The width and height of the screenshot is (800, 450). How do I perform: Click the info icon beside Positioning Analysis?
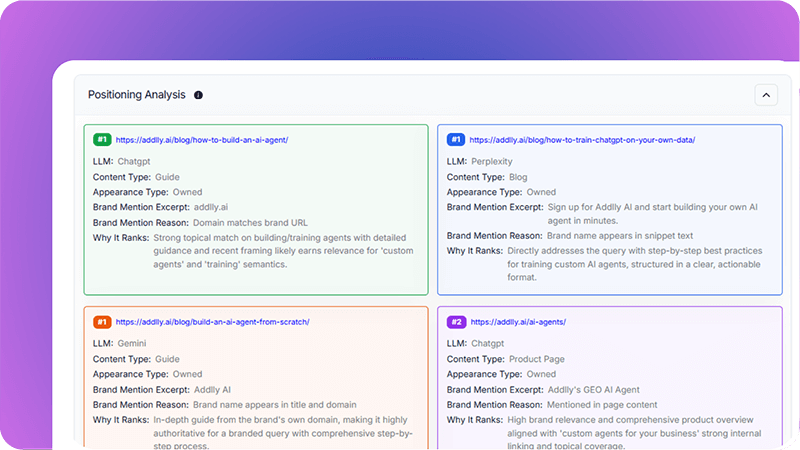198,95
